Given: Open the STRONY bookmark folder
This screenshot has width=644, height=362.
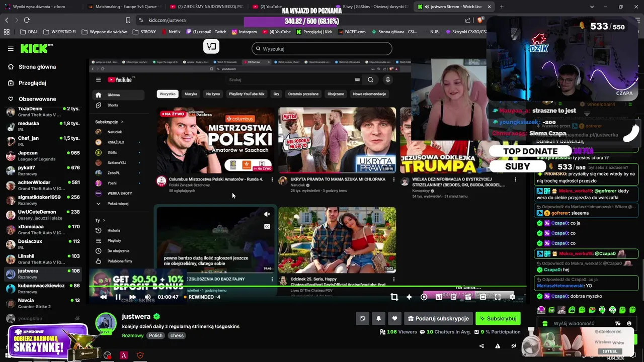Looking at the screenshot, I should click(144, 32).
